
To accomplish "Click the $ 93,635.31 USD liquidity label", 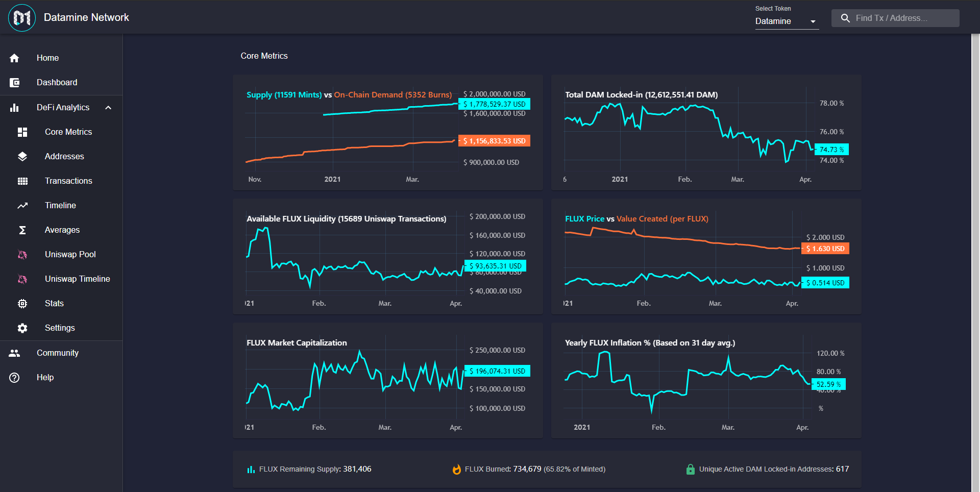I will pos(495,266).
